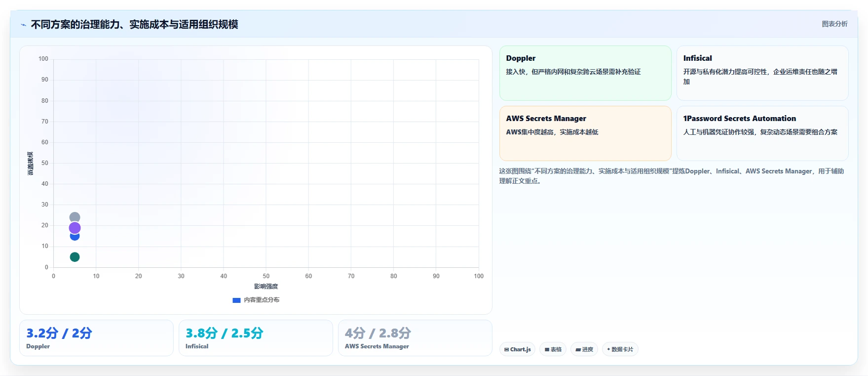Click the 人工与机器凭证协作较强 description text
Viewport: 868px width, 376px height.
pyautogui.click(x=760, y=132)
